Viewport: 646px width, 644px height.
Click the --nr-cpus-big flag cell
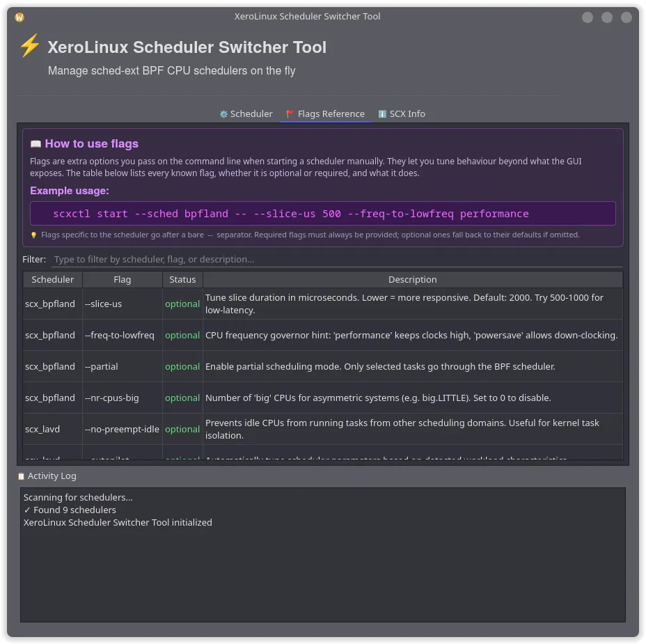[x=112, y=398]
